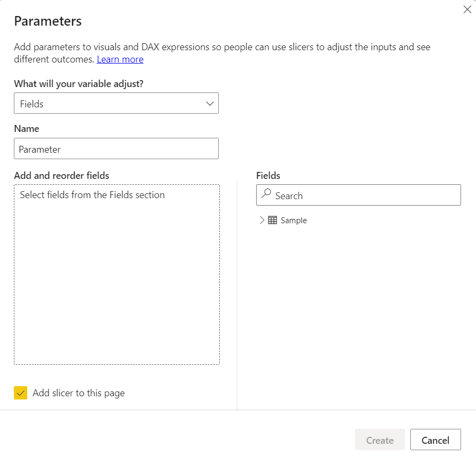Open the Learn more link
Screen dimensions: 476x463
pyautogui.click(x=120, y=59)
